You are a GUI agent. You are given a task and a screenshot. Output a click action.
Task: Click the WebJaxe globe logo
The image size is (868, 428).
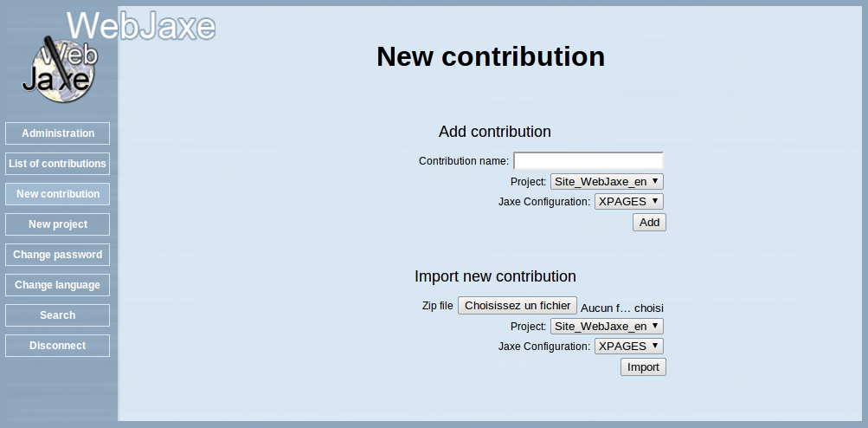point(59,69)
